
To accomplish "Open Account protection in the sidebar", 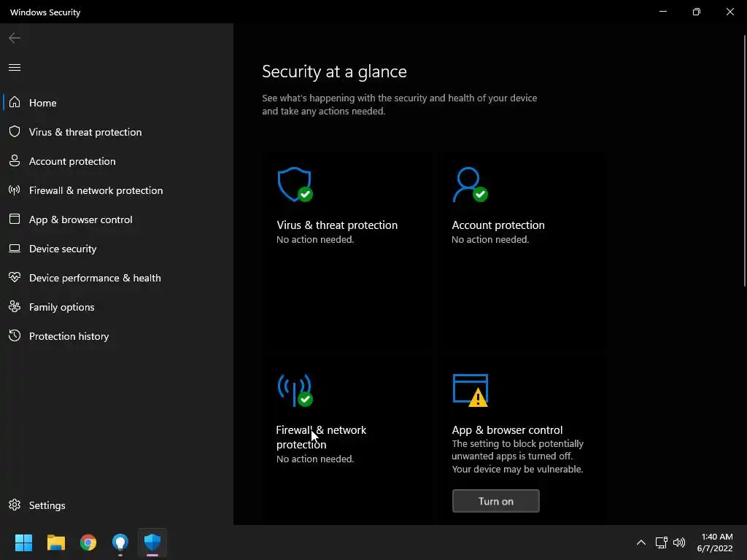I will coord(117,161).
